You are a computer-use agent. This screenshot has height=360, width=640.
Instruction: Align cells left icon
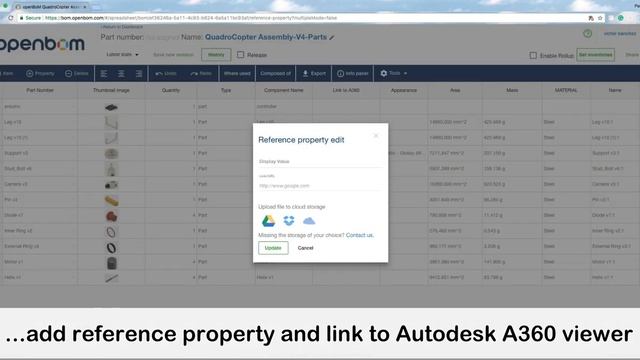point(104,73)
